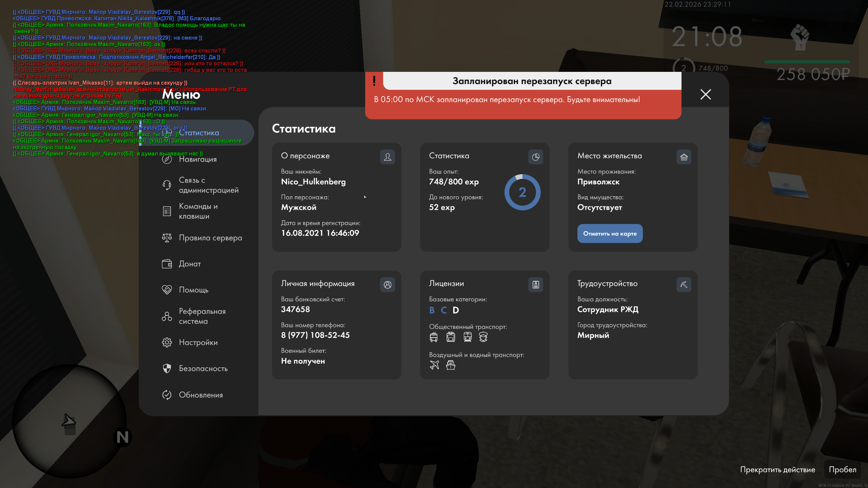Viewport: 868px width, 488px height.
Task: Close the menu with the X button
Action: click(706, 95)
